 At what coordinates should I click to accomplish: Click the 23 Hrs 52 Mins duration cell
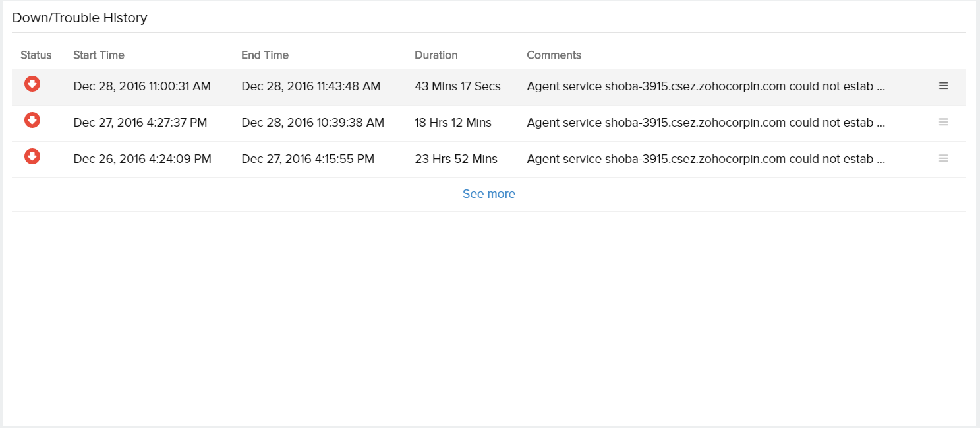[x=456, y=159]
